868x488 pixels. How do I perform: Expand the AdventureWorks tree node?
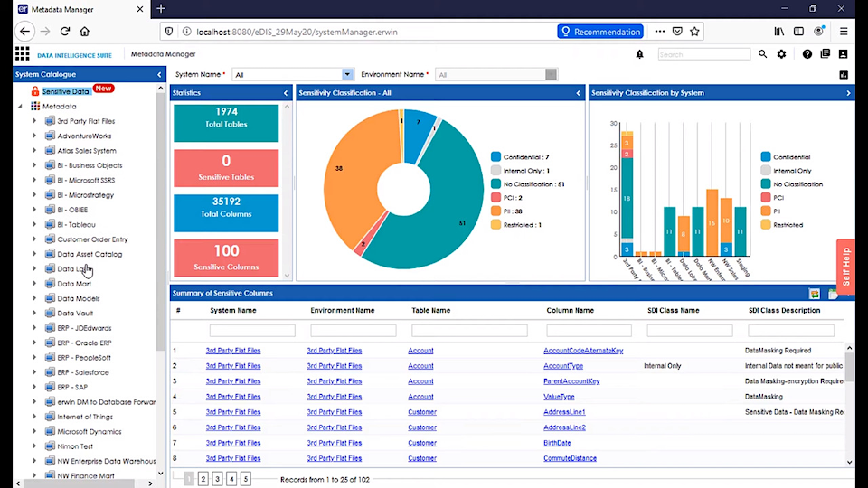click(x=35, y=136)
